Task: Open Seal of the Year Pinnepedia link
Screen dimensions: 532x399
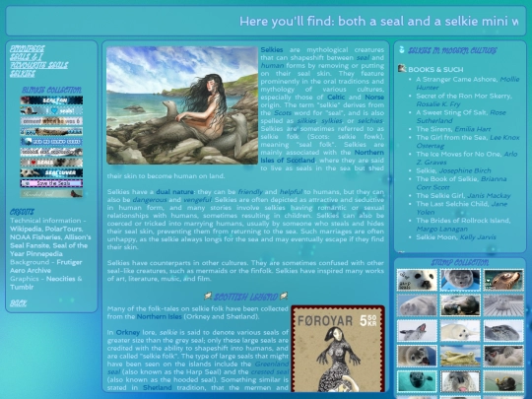Action: [x=48, y=249]
